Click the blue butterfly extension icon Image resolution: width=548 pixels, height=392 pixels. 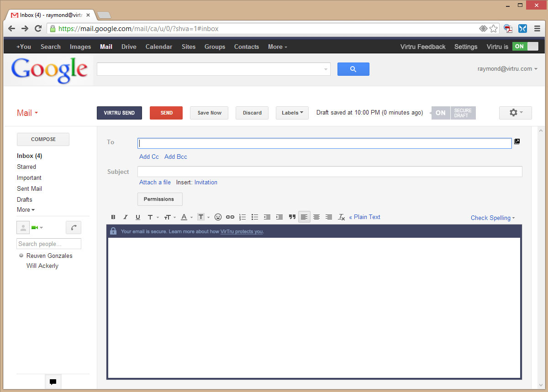coord(522,28)
